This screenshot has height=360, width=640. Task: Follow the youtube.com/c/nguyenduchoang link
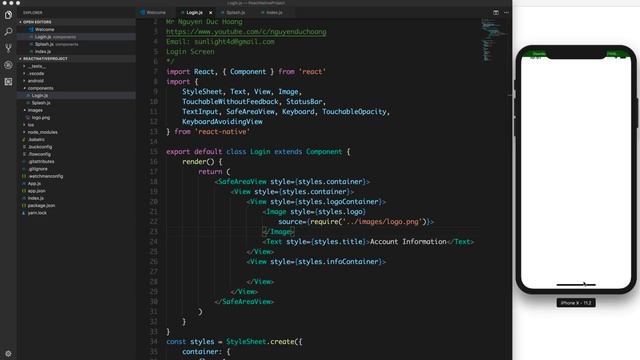(x=246, y=32)
